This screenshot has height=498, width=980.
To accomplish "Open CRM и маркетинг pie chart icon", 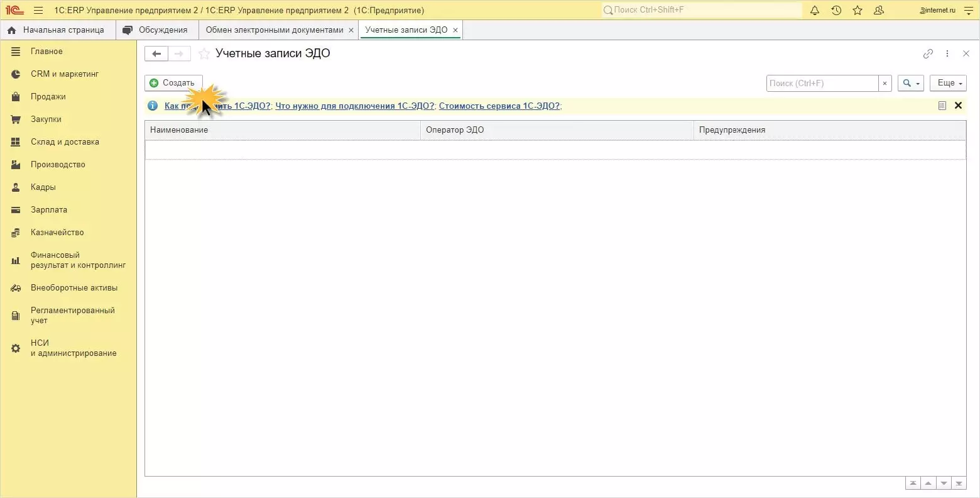I will 16,74.
